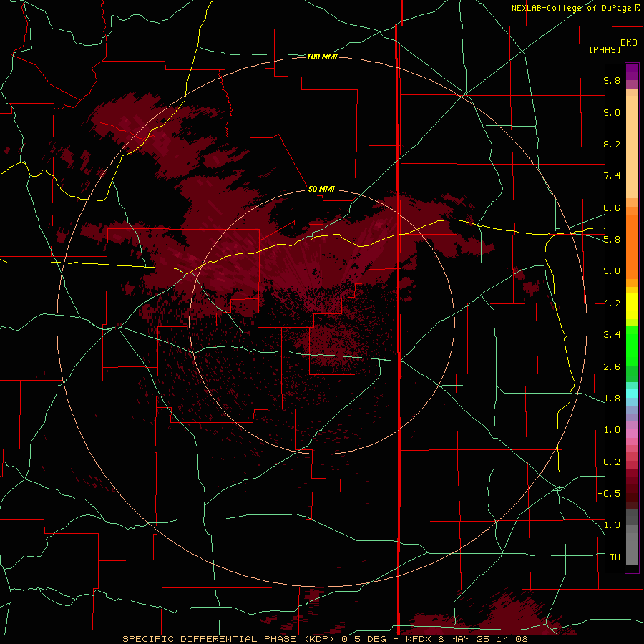The image size is (644, 644).
Task: Click the 50 NMI range ring label
Action: coord(321,189)
